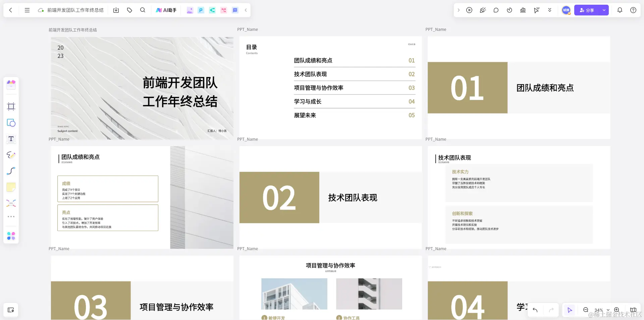Screen dimensions: 644x320
Task: Click the pink flowchart icon
Action: coord(224,10)
